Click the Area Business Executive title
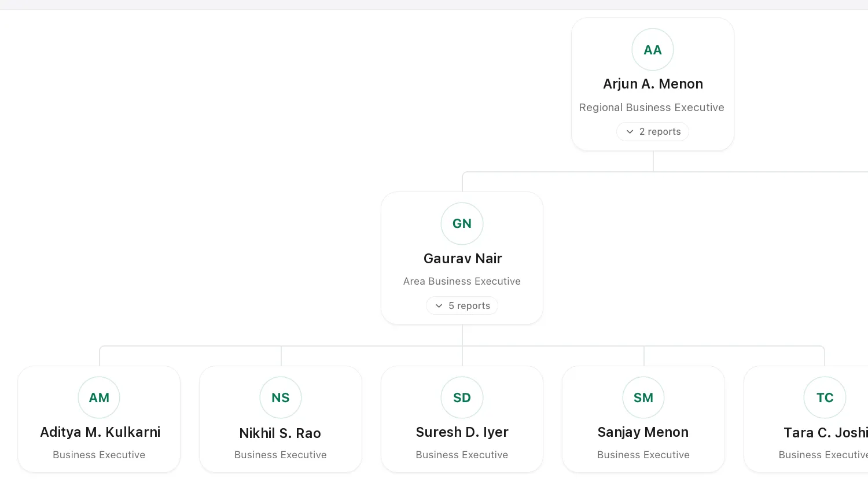Viewport: 868px width, 486px height. pos(462,281)
